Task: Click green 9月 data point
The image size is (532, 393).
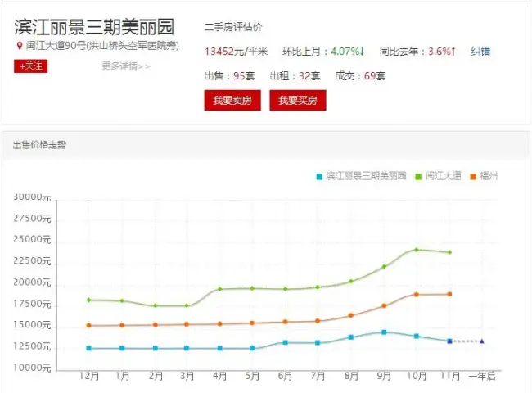Action: (x=384, y=267)
